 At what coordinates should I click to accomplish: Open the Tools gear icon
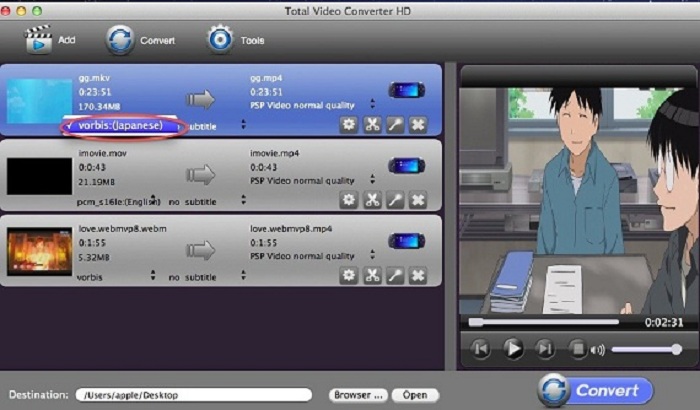pyautogui.click(x=220, y=39)
